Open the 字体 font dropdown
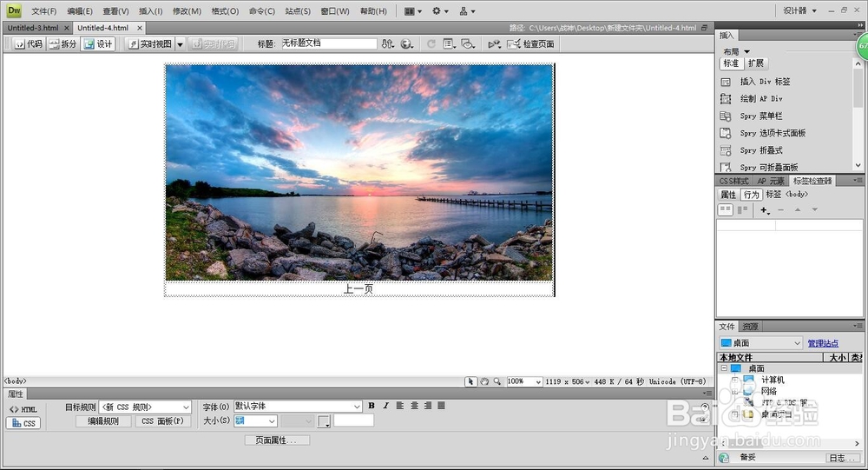The image size is (868, 470). point(298,407)
